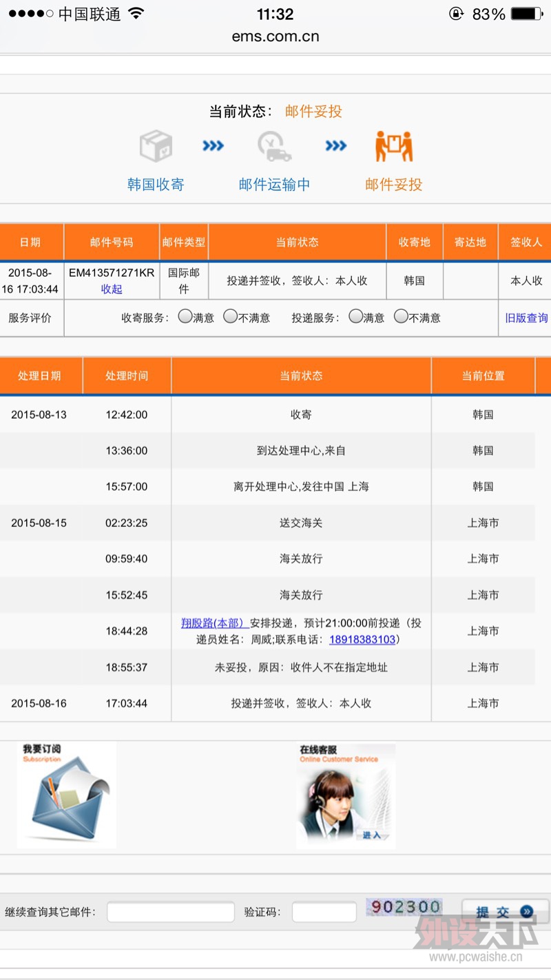Tap the battery icon in status bar

coord(527,14)
